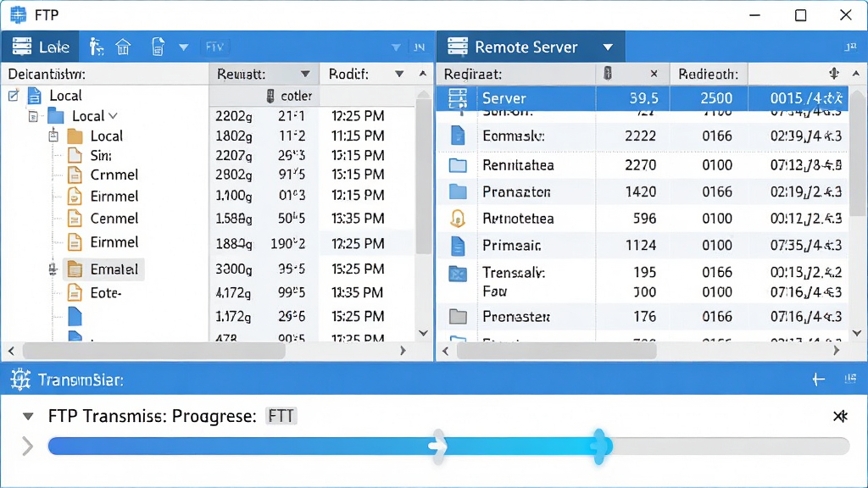The width and height of the screenshot is (868, 488).
Task: Toggle the checkbox beside the top Local entry
Action: coord(14,96)
